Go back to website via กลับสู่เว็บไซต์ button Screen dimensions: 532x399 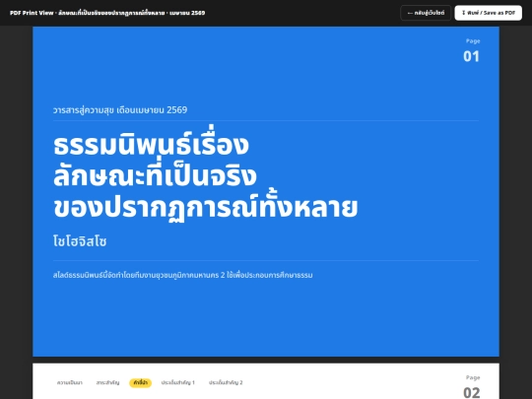click(x=426, y=13)
